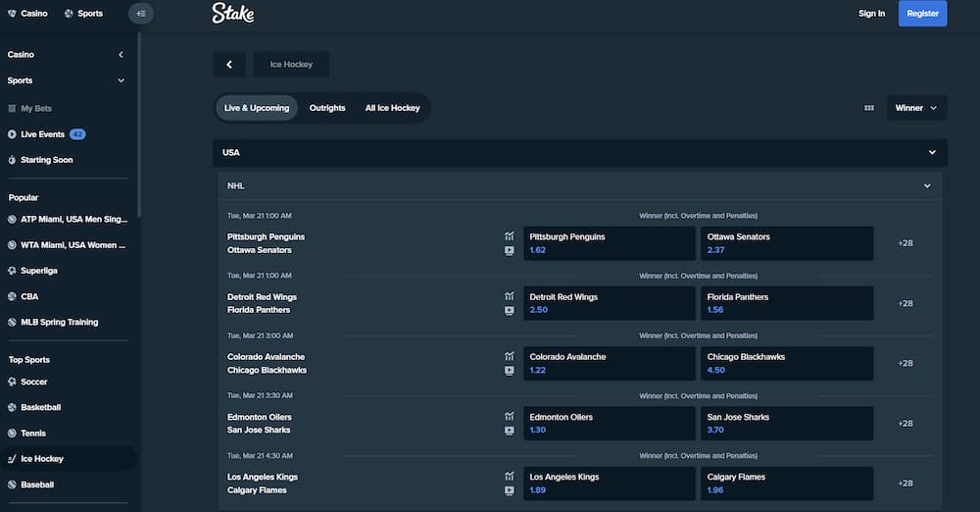This screenshot has height=512, width=980.
Task: Open stats icon for Los Angeles Kings match
Action: (510, 477)
